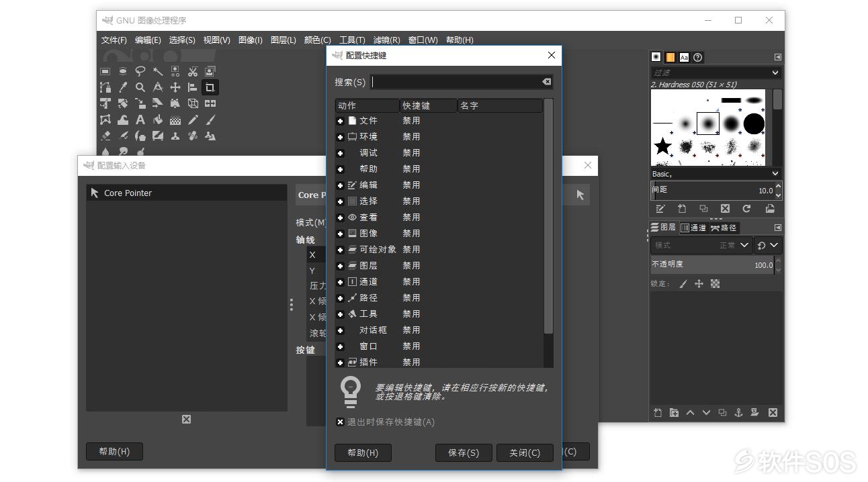The image size is (868, 482).
Task: Click the new layer group folder icon
Action: 674,412
